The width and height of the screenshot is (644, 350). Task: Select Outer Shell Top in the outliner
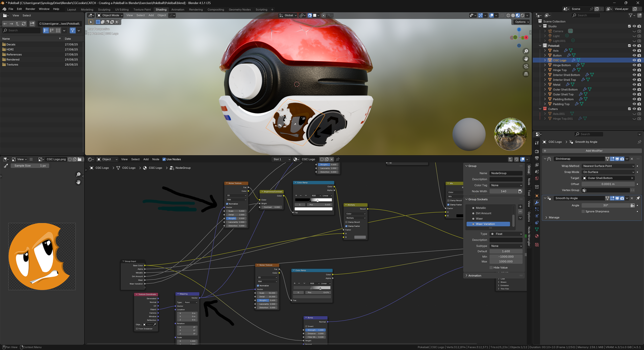(x=563, y=95)
